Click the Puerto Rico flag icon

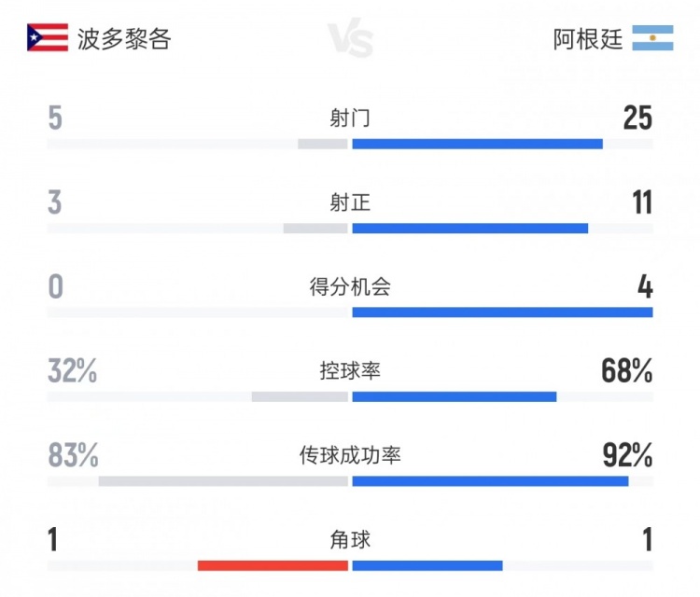click(48, 38)
